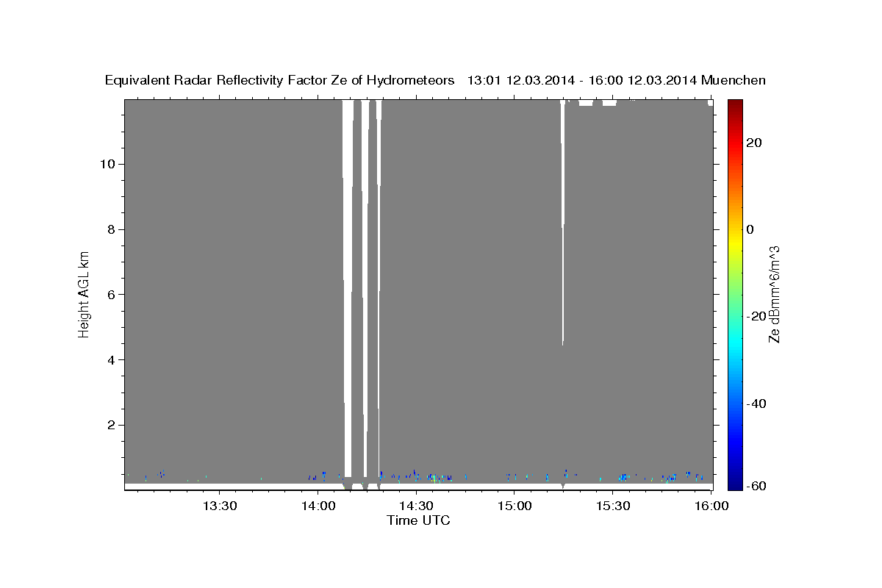Click the colorbar label 20
The width and height of the screenshot is (882, 588).
(753, 143)
